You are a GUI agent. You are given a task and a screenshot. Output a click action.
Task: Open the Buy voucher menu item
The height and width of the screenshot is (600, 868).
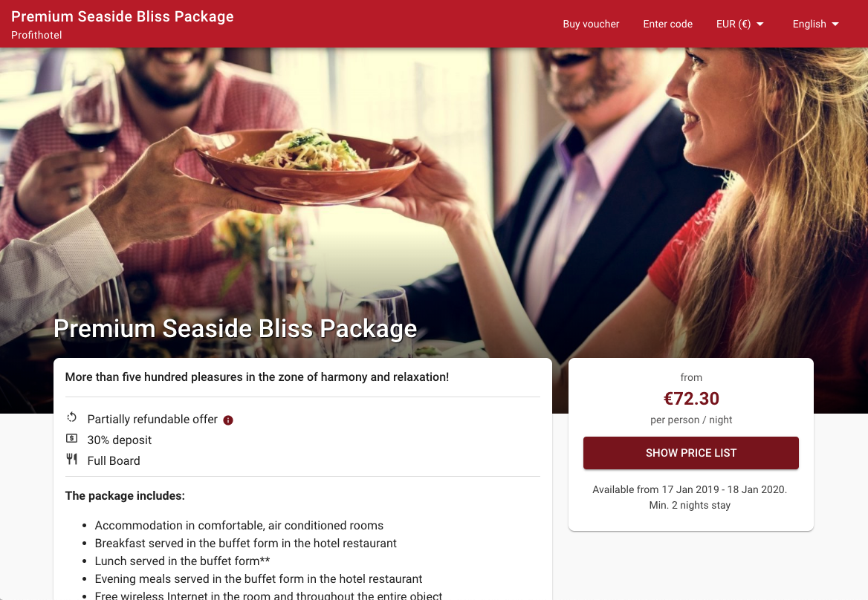click(591, 24)
